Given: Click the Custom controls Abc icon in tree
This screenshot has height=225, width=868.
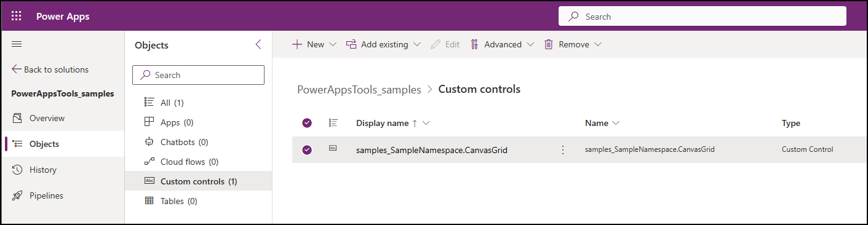Looking at the screenshot, I should coord(149,181).
